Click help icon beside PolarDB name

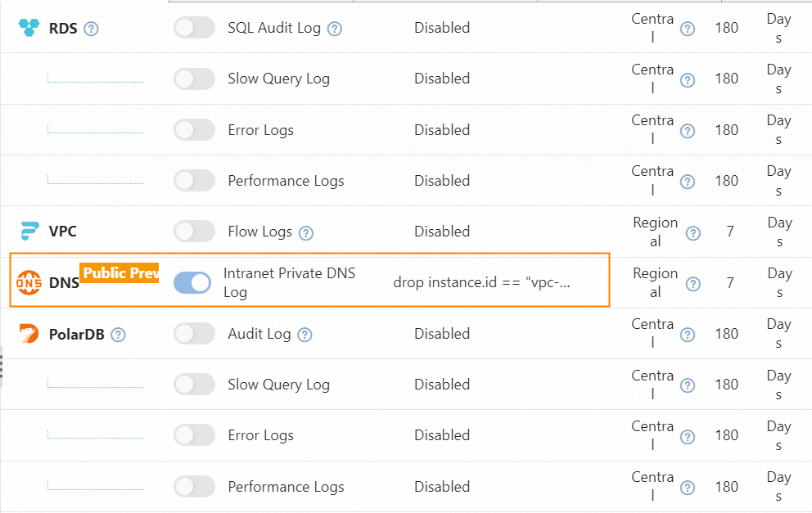[119, 335]
